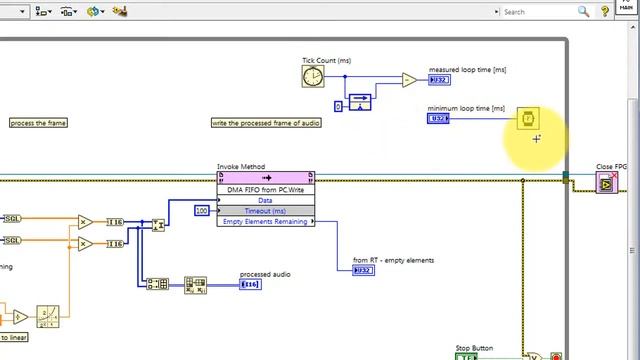The width and height of the screenshot is (640, 360).
Task: Select the Wait (ms) watch node
Action: click(x=528, y=118)
